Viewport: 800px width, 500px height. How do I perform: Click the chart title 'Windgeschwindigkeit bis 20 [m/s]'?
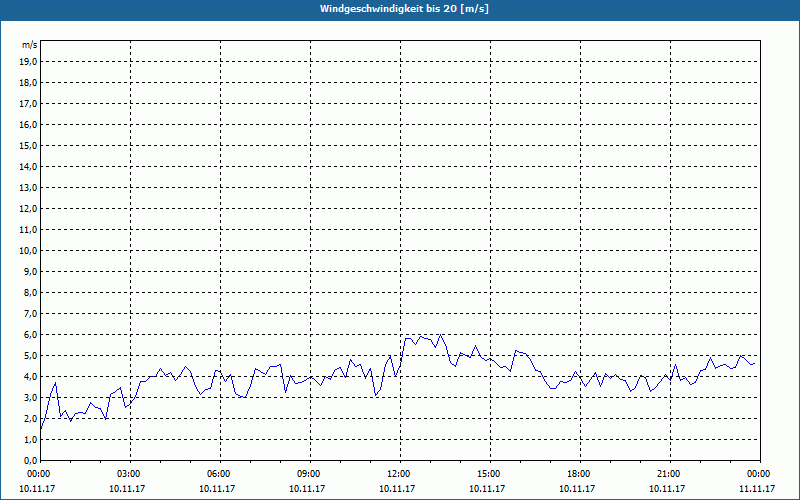coord(404,9)
